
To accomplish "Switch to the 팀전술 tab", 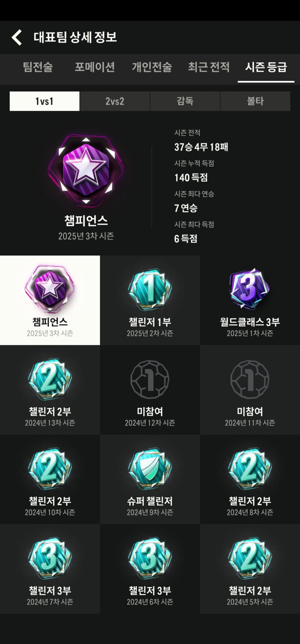I will click(x=38, y=67).
